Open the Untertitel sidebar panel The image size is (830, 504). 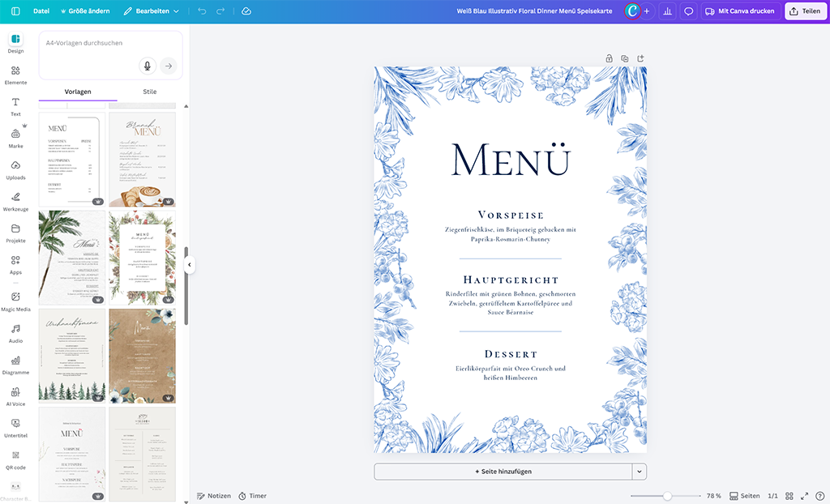(15, 429)
